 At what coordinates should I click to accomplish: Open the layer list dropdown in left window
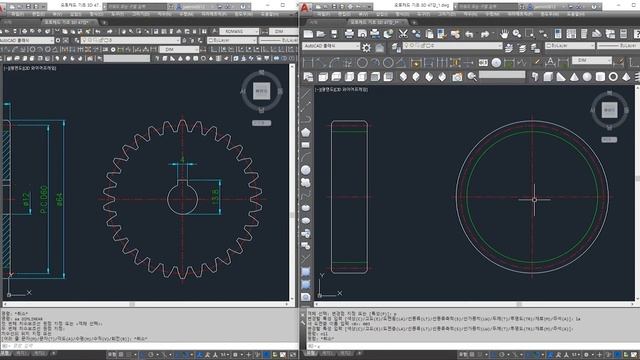point(131,40)
